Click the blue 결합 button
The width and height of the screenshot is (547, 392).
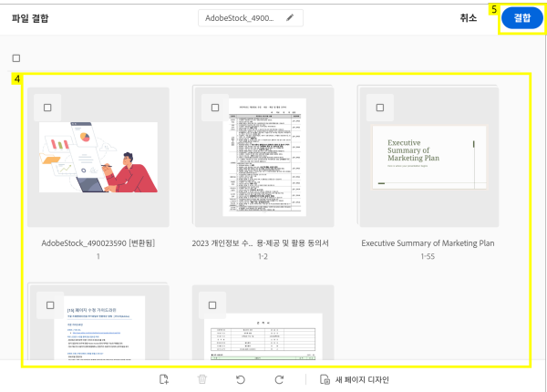coord(522,18)
